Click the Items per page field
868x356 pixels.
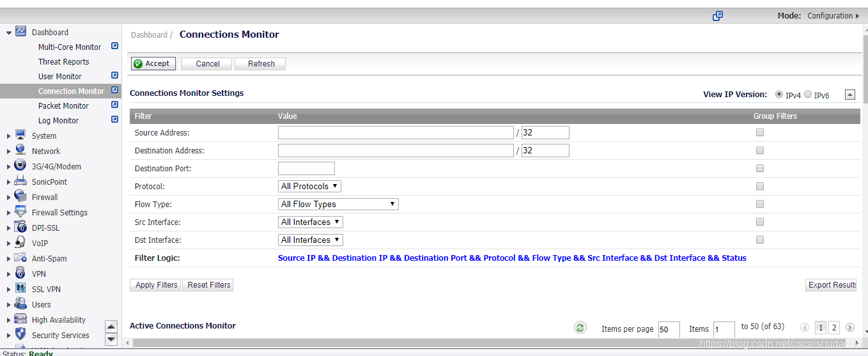669,329
